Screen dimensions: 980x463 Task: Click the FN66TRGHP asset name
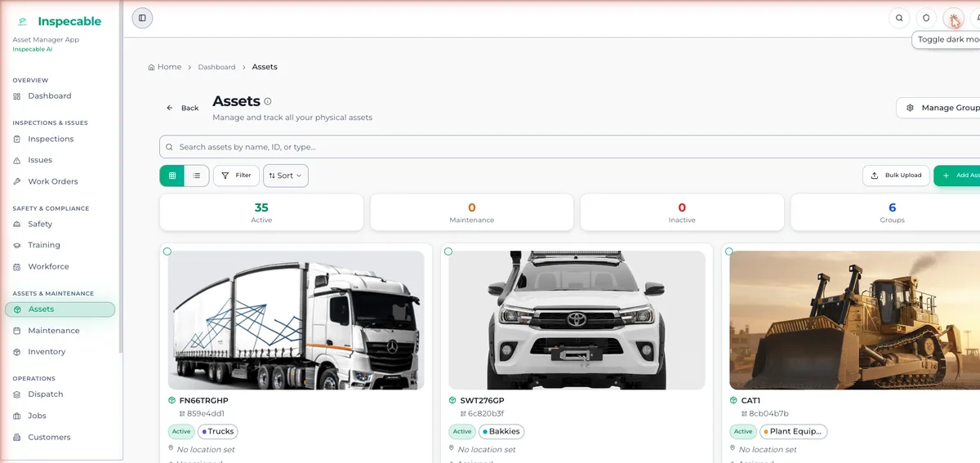point(203,401)
